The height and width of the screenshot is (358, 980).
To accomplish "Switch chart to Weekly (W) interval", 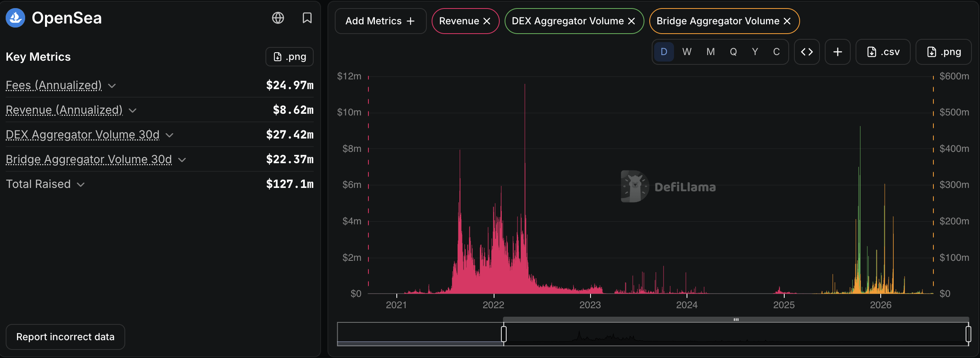I will click(x=687, y=52).
